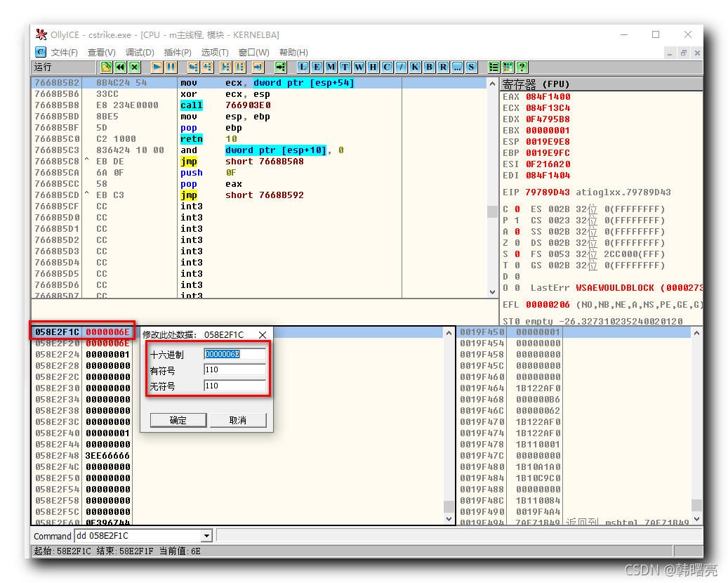
Task: Open CPU window with C button
Action: (x=387, y=67)
